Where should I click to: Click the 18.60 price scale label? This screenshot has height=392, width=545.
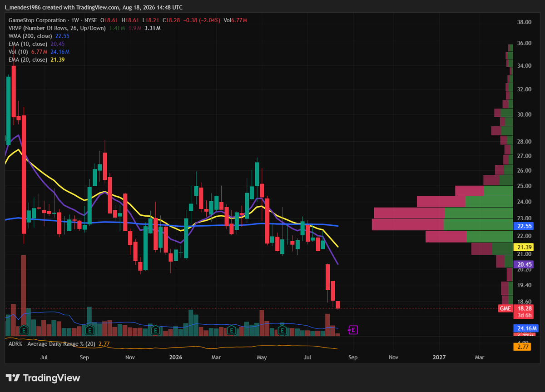[x=525, y=302]
